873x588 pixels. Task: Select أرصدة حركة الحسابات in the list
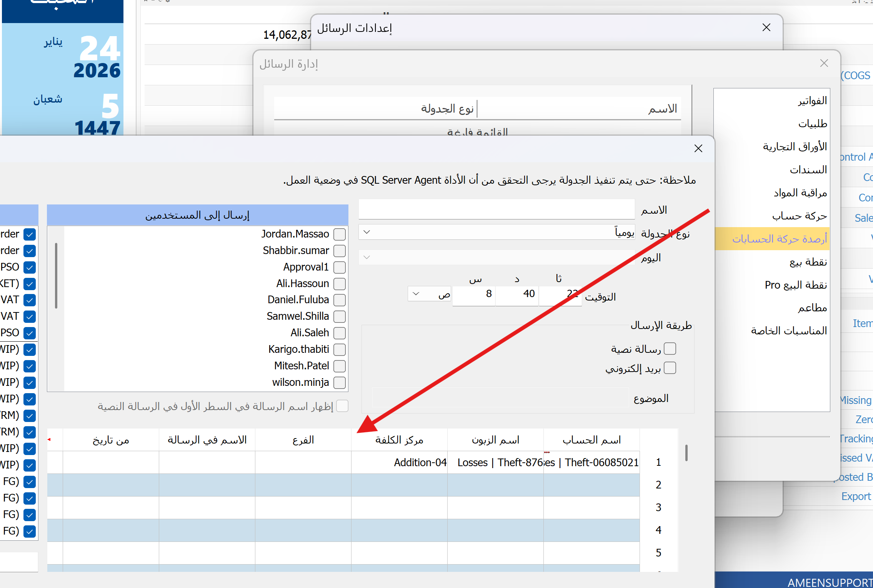pyautogui.click(x=779, y=239)
